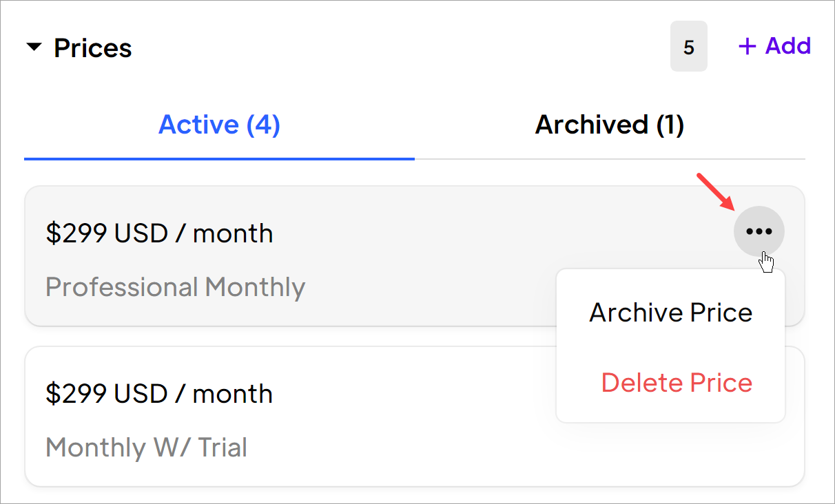Choose Delete Price from the popup menu
This screenshot has height=504, width=835.
click(677, 382)
